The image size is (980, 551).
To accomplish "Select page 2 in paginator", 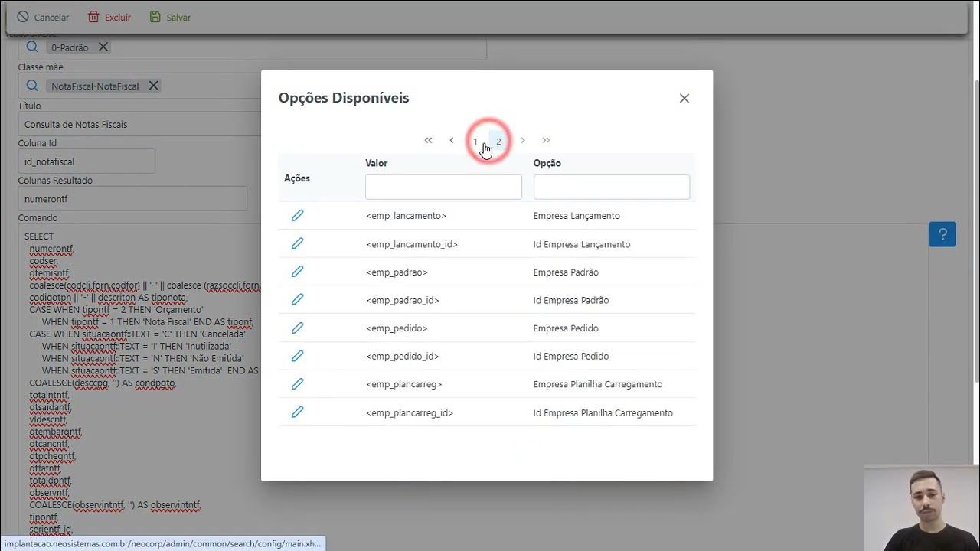I will point(498,141).
